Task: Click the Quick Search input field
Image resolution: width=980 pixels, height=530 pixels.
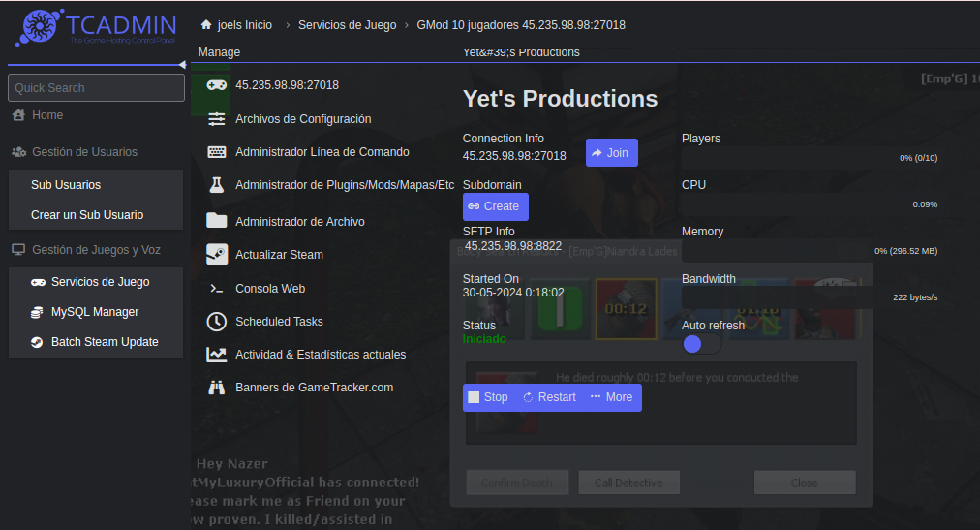Action: click(x=96, y=88)
